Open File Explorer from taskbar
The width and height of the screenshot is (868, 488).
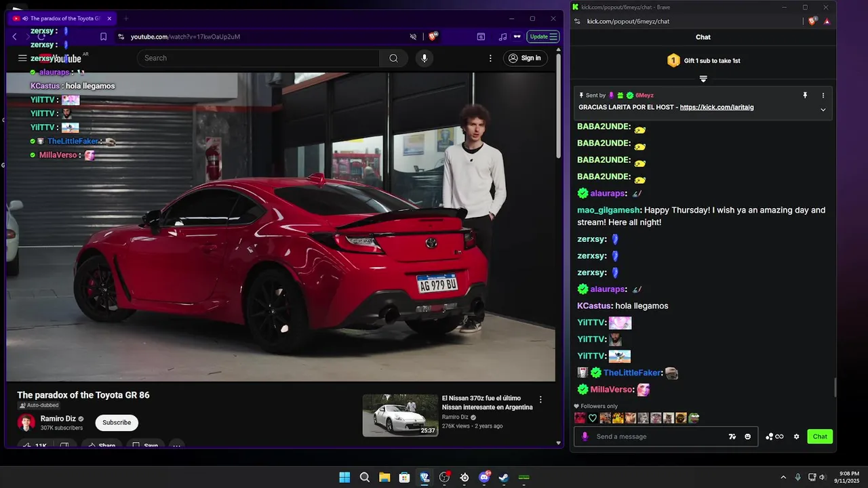point(384,477)
